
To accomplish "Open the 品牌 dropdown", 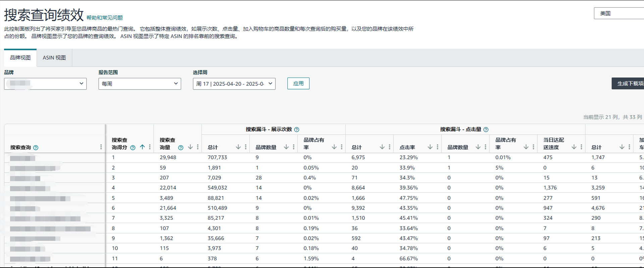I will click(45, 84).
